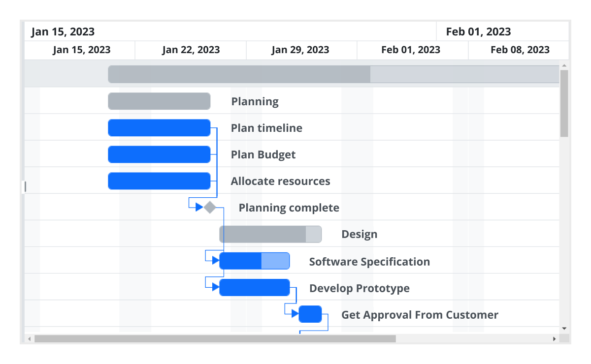Click the left arrow on the horizontal scrollbar
Screen dimensions: 591x364
click(29, 338)
